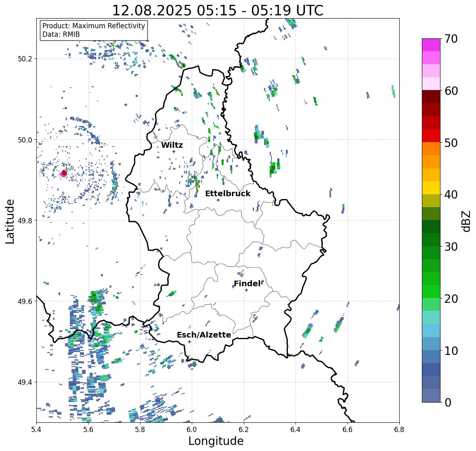The height and width of the screenshot is (451, 476).
Task: Click the colorbar tick value 70
Action: coord(451,39)
